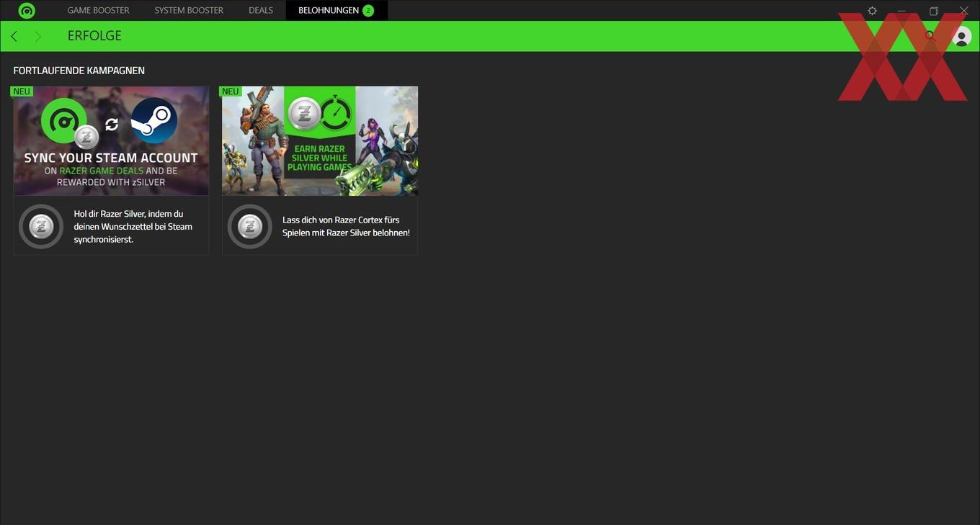This screenshot has height=525, width=980.
Task: Open the 'Lass dich von Razer Cortex' description
Action: (x=346, y=226)
